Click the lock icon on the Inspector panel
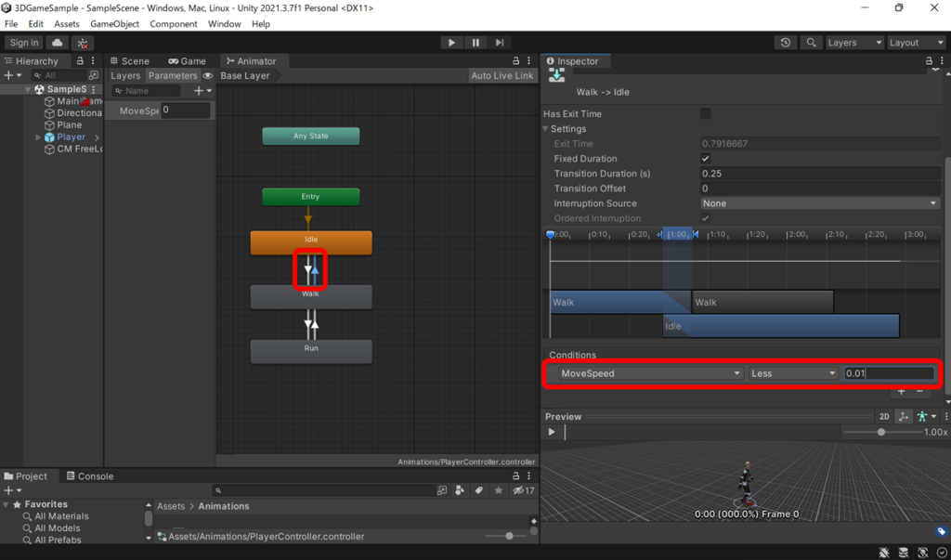 [928, 60]
